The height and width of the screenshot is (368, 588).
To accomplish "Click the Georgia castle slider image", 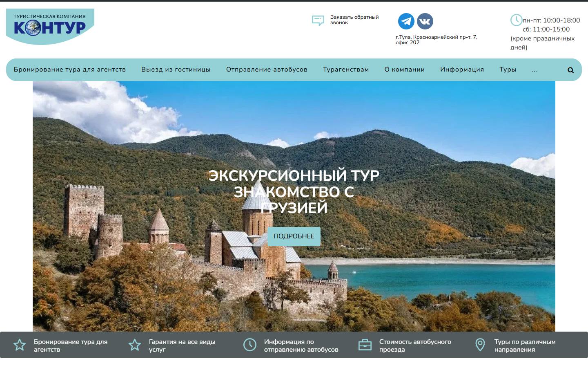I will pos(294,206).
